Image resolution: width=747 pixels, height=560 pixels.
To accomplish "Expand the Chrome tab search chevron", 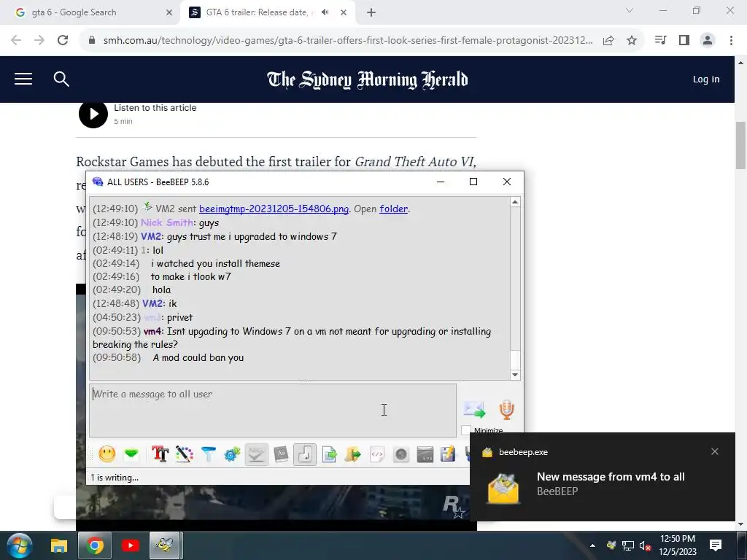I will 630,10.
